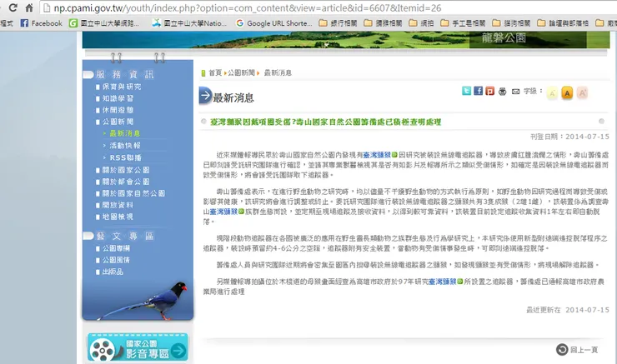Open the Facebook bookmark

42,23
